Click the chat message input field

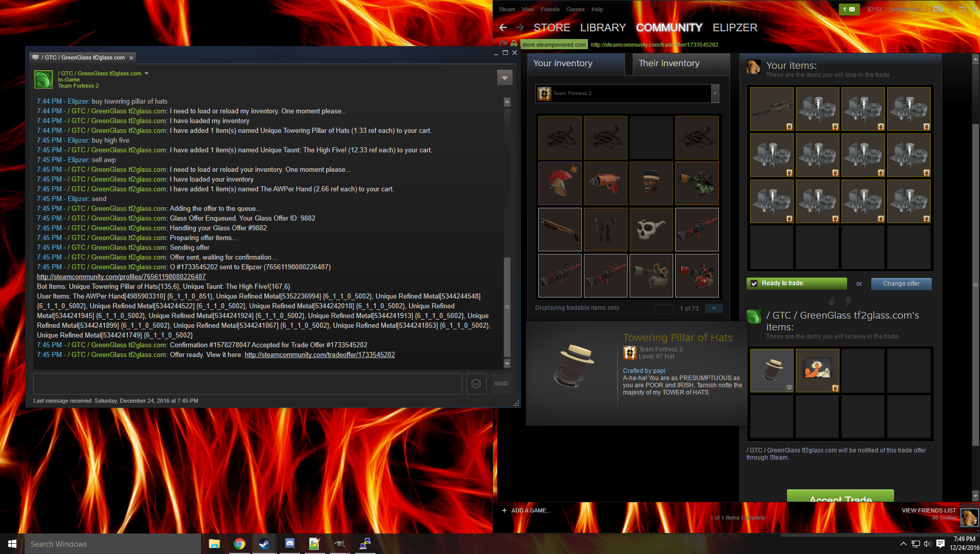pos(248,384)
